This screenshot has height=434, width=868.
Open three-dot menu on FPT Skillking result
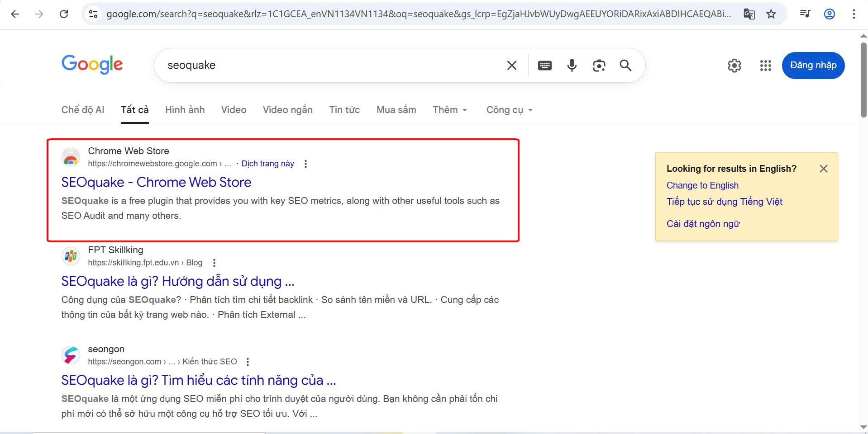click(214, 262)
